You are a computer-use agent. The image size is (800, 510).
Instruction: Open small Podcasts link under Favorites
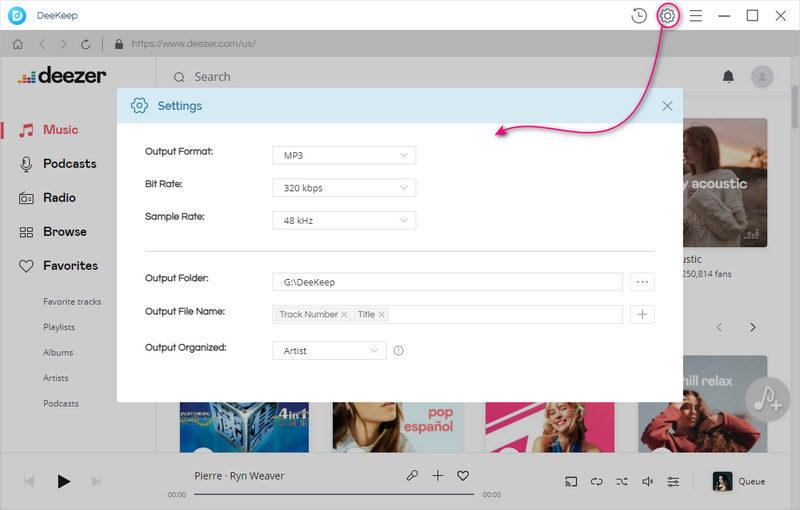tap(61, 404)
